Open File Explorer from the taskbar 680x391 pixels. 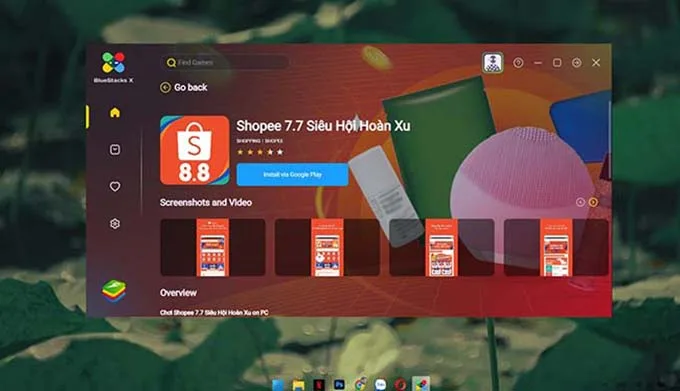298,384
